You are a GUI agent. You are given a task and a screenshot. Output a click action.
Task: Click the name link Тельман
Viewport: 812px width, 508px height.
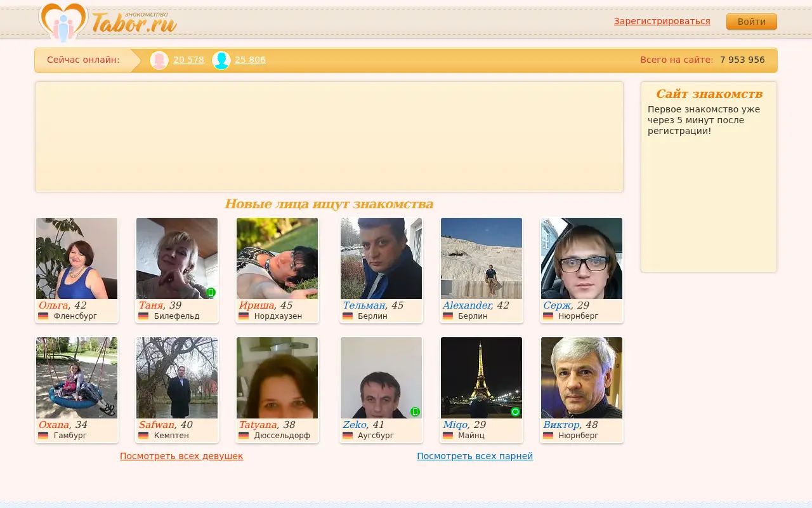364,305
